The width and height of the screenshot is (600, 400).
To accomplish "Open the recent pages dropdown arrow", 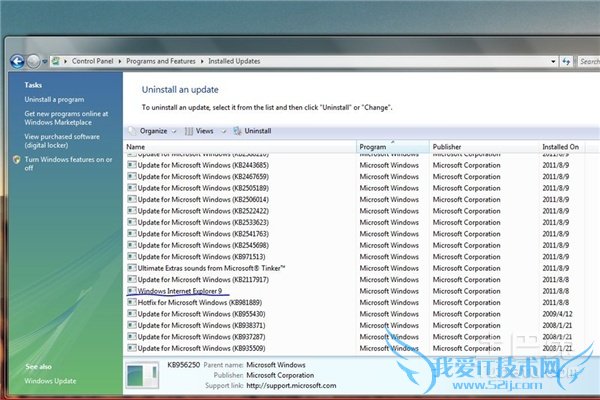I will tap(45, 61).
